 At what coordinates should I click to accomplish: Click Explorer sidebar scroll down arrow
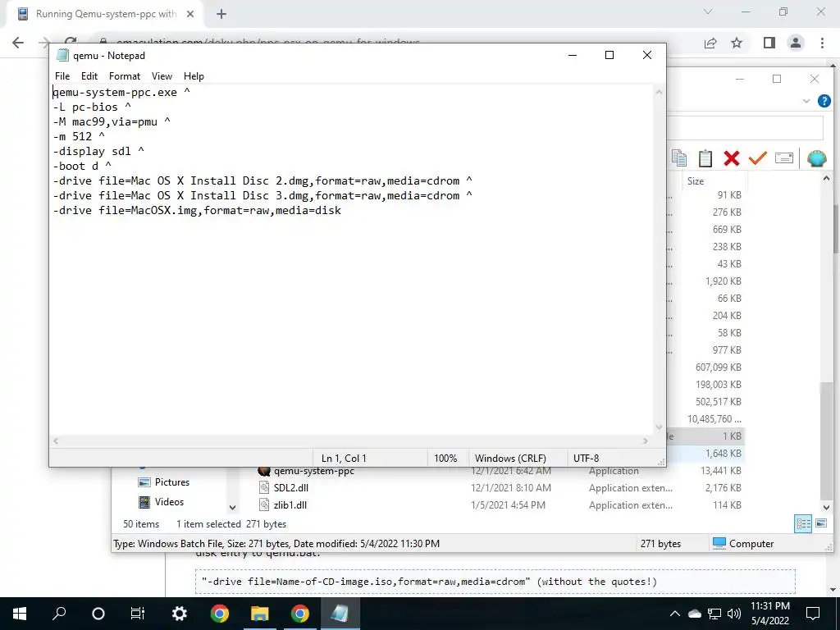[x=232, y=507]
